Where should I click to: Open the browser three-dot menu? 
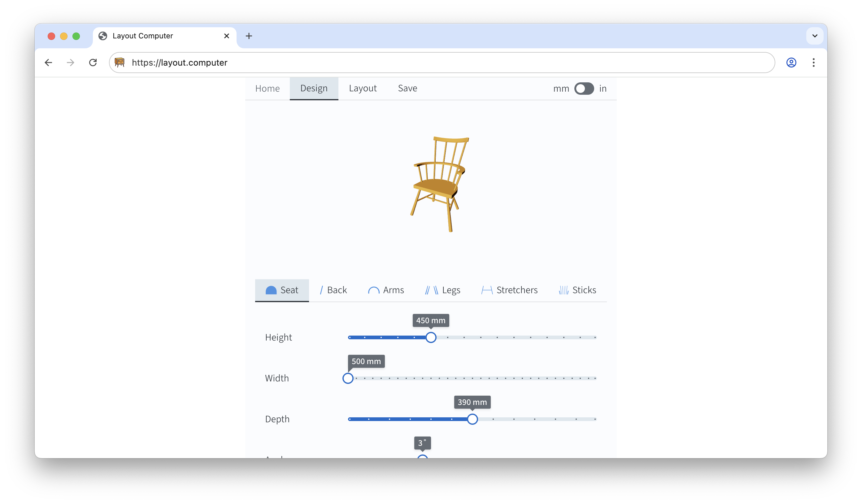813,63
